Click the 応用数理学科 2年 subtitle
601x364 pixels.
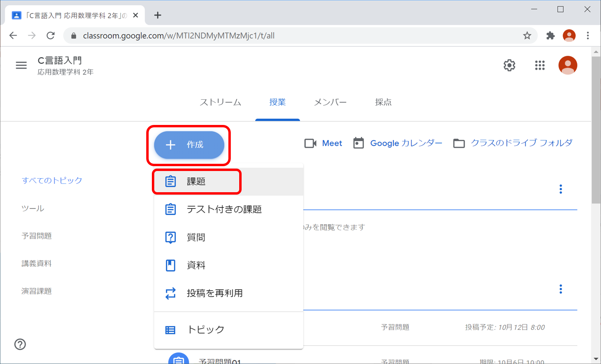click(65, 72)
